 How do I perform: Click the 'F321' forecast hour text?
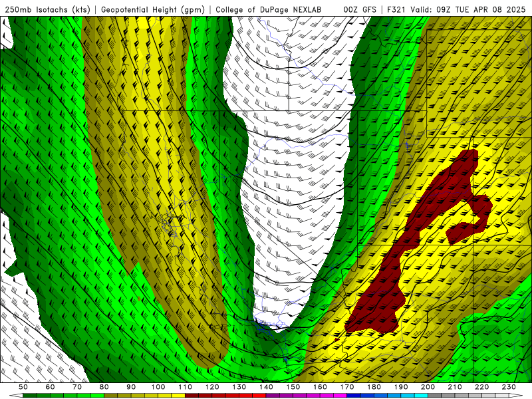point(397,10)
